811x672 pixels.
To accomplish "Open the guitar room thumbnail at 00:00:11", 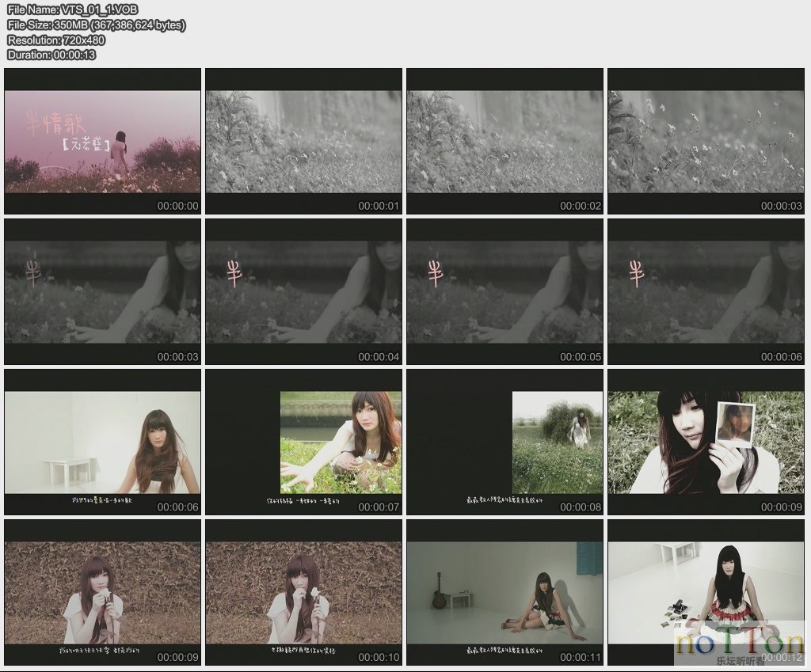I will [x=504, y=592].
